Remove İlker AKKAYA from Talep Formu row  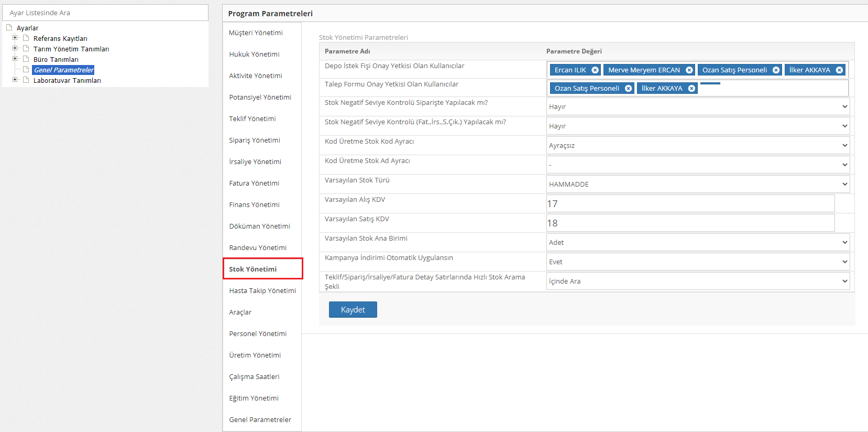pos(691,89)
